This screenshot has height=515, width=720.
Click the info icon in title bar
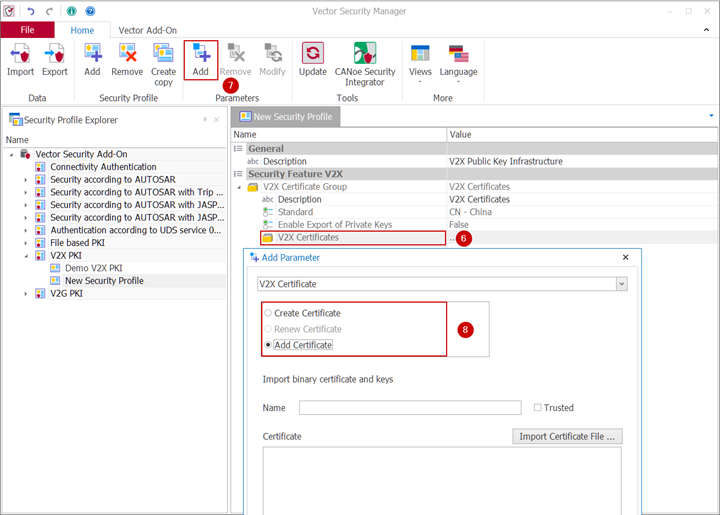72,11
